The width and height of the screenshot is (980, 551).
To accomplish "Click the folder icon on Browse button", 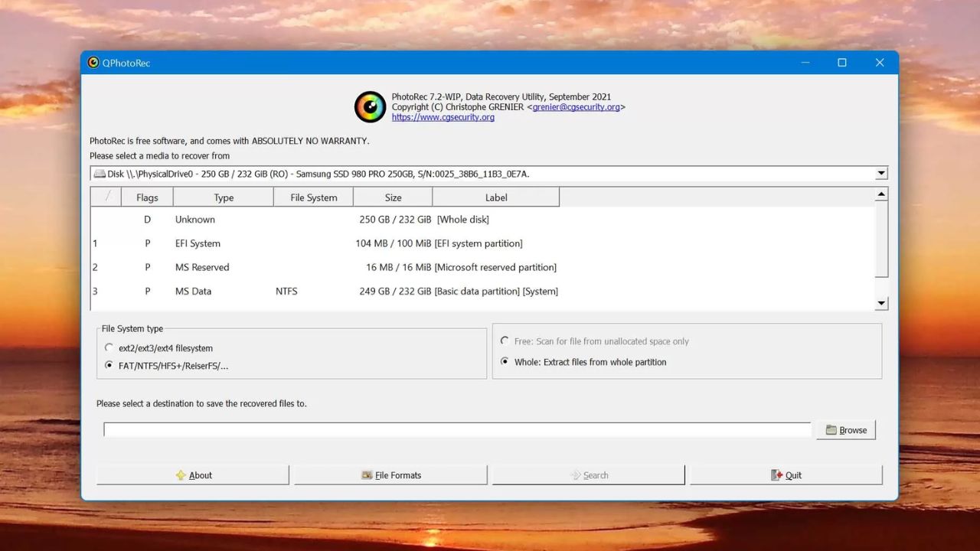I will [x=831, y=430].
